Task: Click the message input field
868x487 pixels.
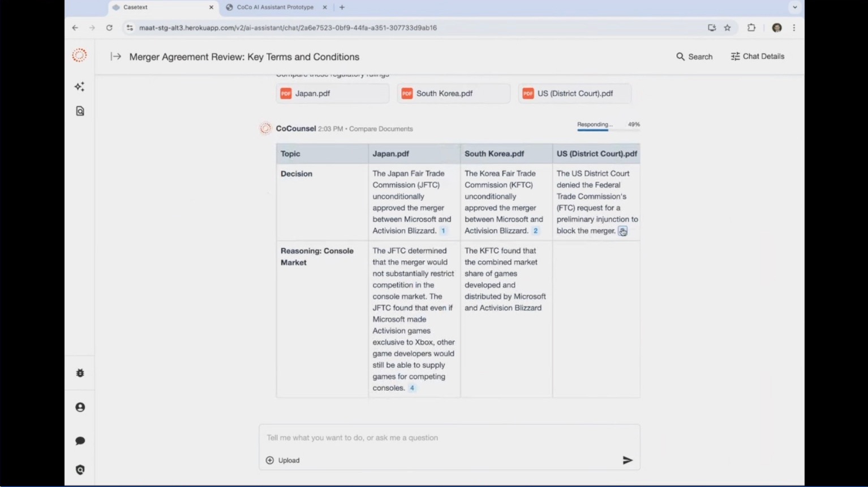Action: tap(449, 438)
